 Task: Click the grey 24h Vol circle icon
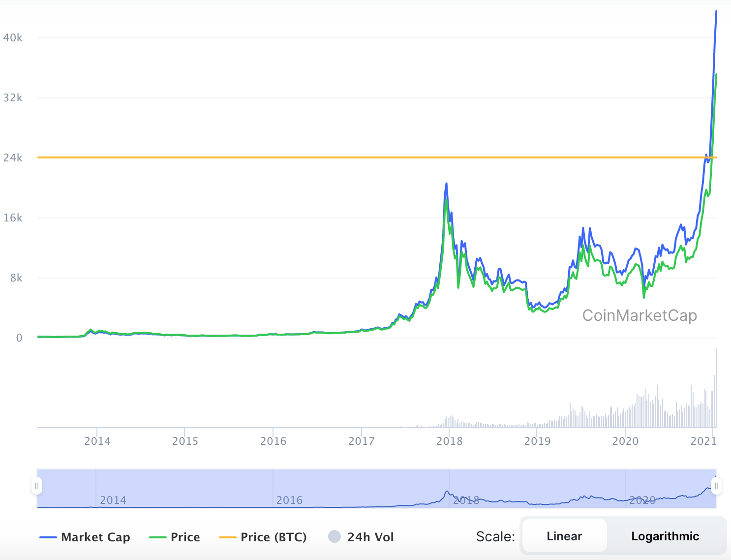(x=335, y=536)
